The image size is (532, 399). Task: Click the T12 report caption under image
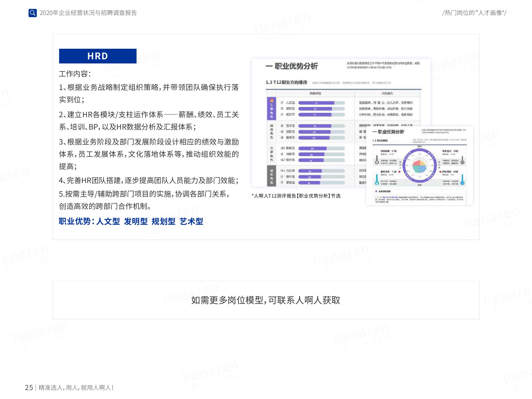pyautogui.click(x=296, y=196)
